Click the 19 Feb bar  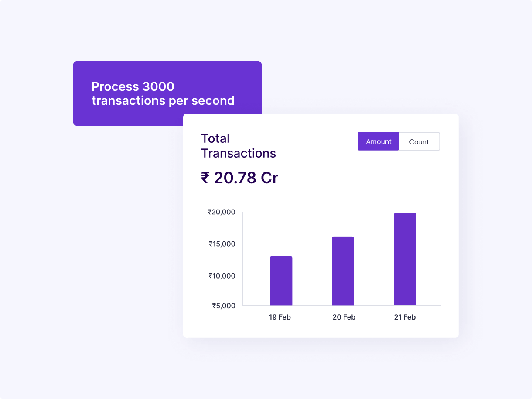[281, 281]
